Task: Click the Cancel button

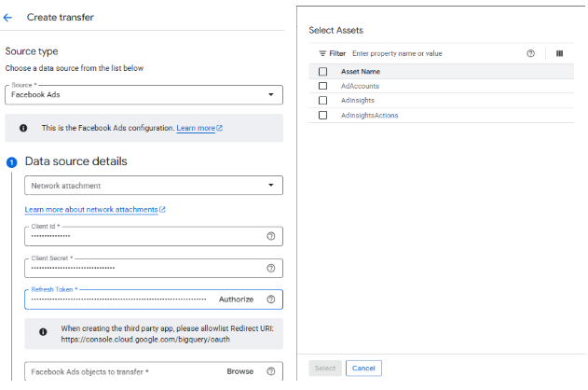Action: tap(363, 369)
